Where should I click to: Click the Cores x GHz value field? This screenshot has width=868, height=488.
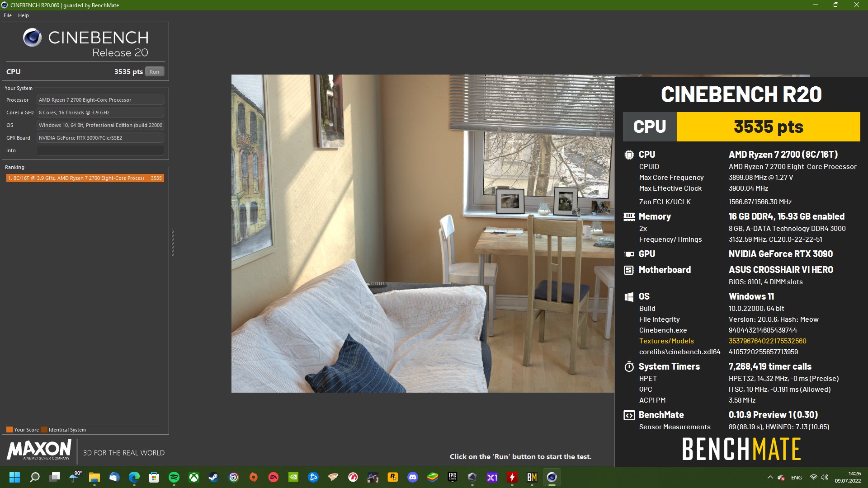coord(100,113)
